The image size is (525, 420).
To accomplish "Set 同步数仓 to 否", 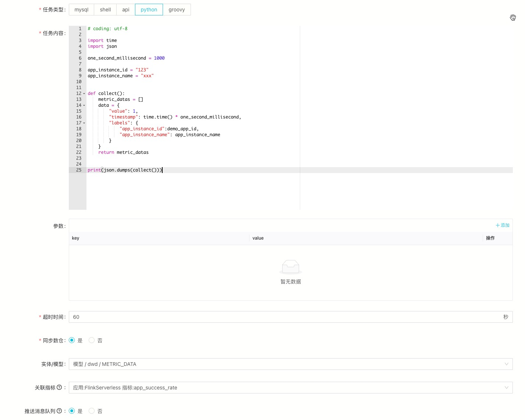I will pos(92,340).
